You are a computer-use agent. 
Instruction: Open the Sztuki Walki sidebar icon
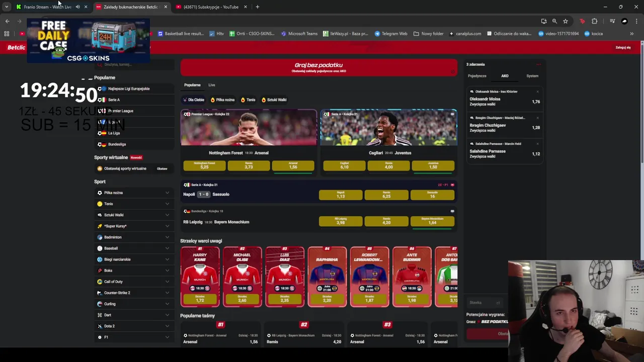click(100, 215)
